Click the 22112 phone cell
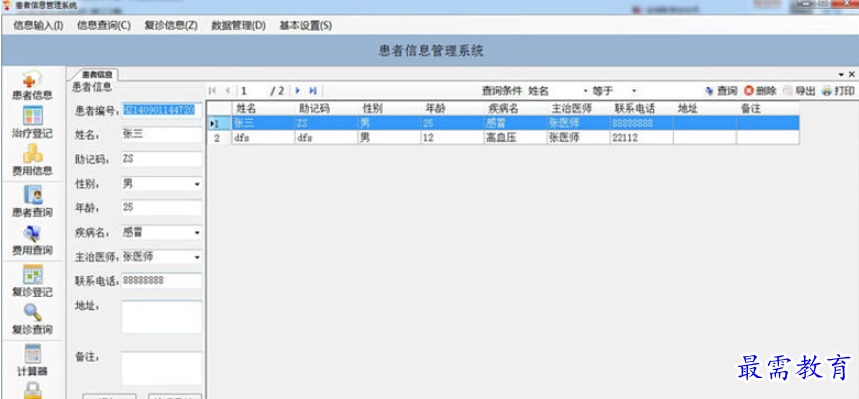The width and height of the screenshot is (859, 399). [641, 138]
